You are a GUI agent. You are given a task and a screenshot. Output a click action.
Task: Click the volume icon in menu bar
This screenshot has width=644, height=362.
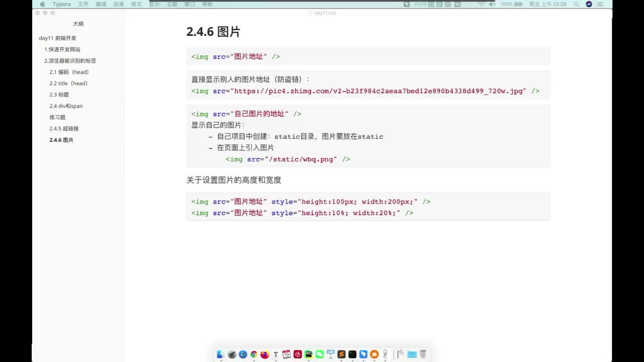492,4
